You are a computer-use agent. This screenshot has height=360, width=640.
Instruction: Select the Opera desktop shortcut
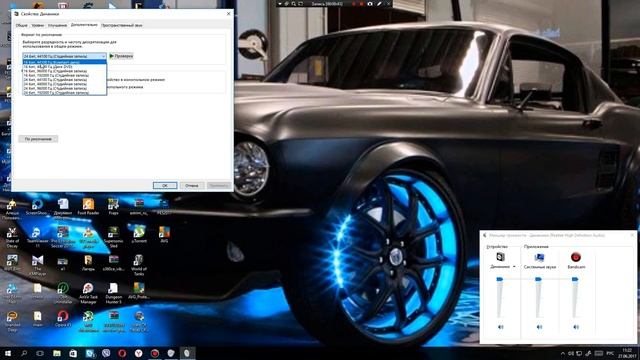(62, 319)
